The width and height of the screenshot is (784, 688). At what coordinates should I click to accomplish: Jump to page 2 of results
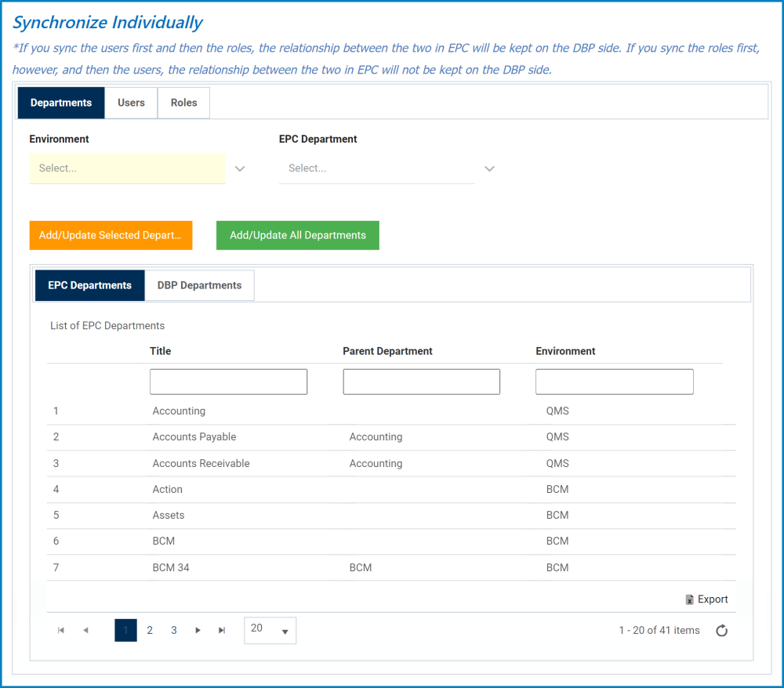[x=149, y=630]
